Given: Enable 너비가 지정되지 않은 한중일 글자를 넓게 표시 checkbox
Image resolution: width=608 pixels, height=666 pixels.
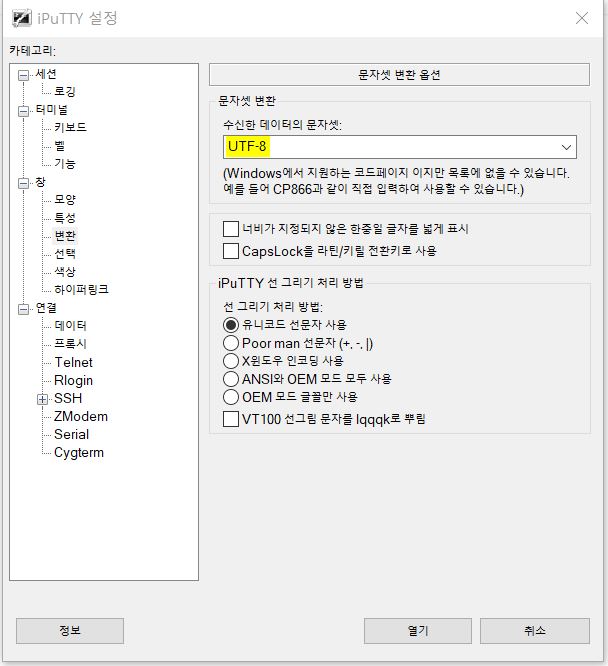Looking at the screenshot, I should click(231, 229).
